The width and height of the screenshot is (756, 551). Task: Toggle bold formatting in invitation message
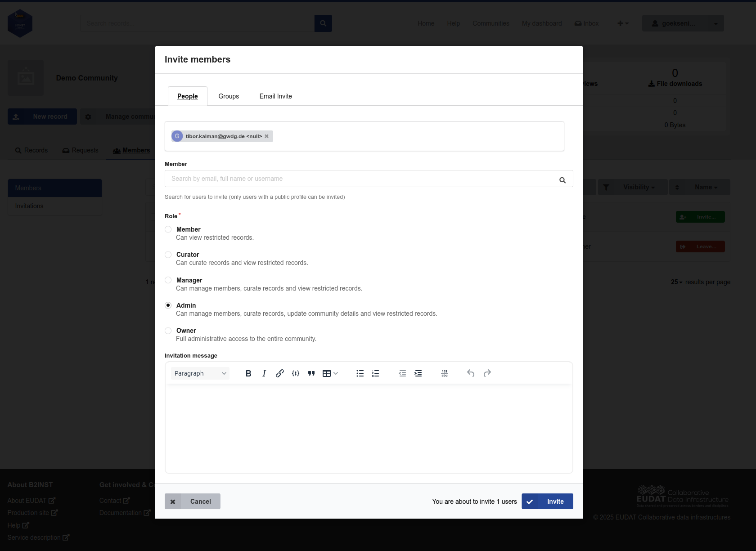click(248, 373)
